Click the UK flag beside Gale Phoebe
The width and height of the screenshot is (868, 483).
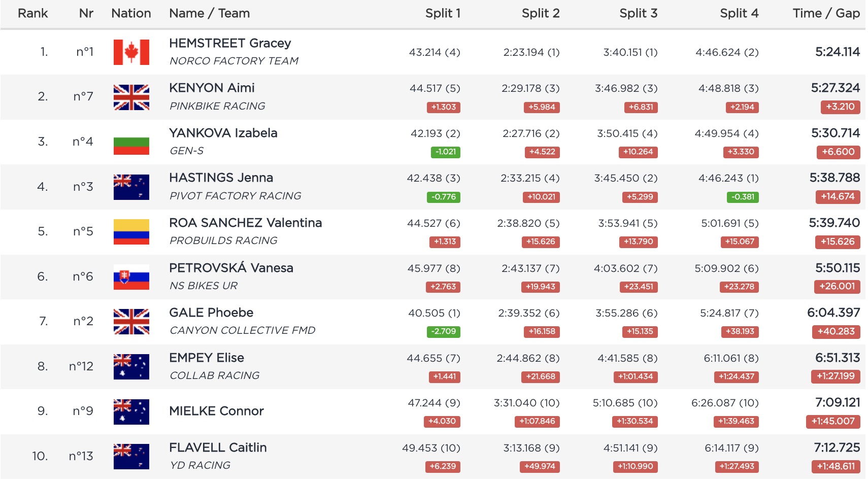pos(131,322)
